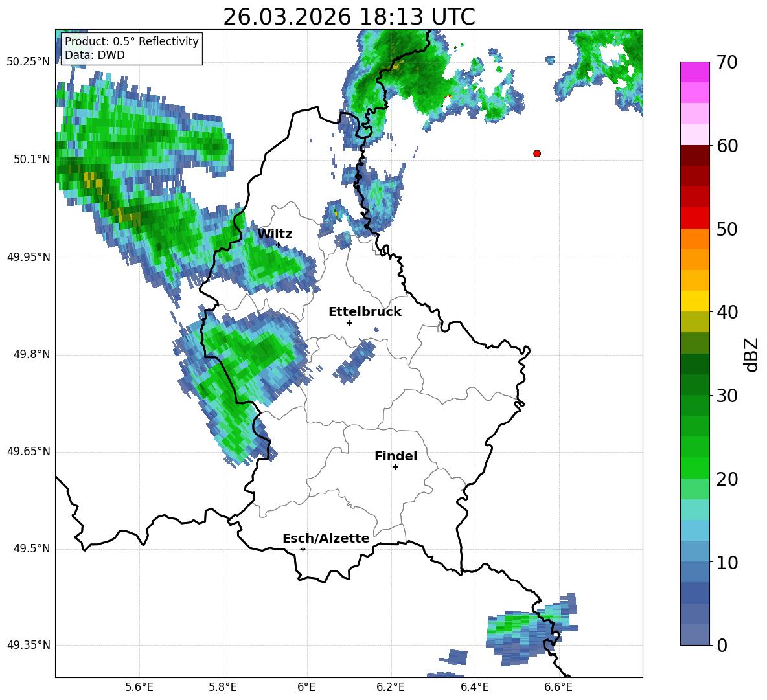Click the dBZ colorbar axis label
767x700 pixels.
pyautogui.click(x=752, y=354)
